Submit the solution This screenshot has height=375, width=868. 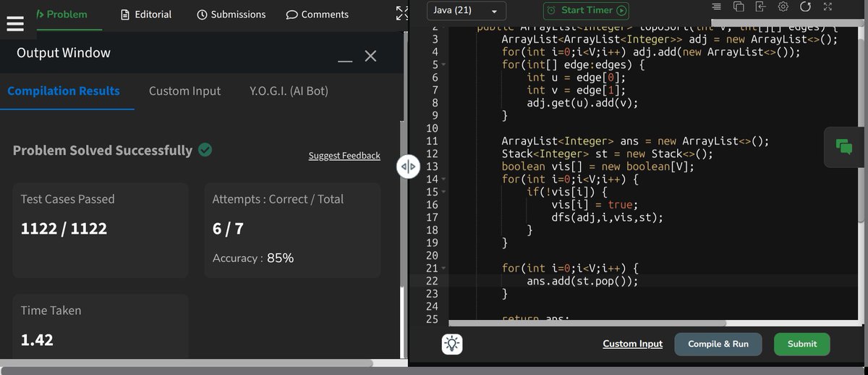(x=801, y=344)
